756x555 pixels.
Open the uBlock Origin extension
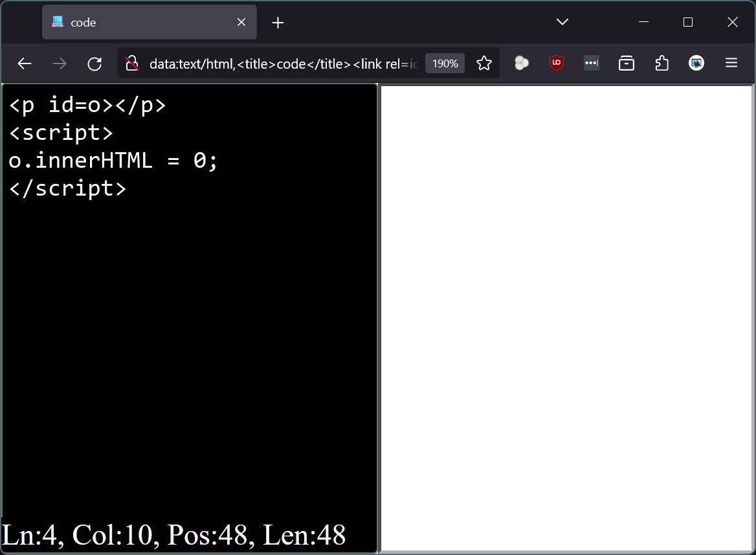[x=556, y=63]
